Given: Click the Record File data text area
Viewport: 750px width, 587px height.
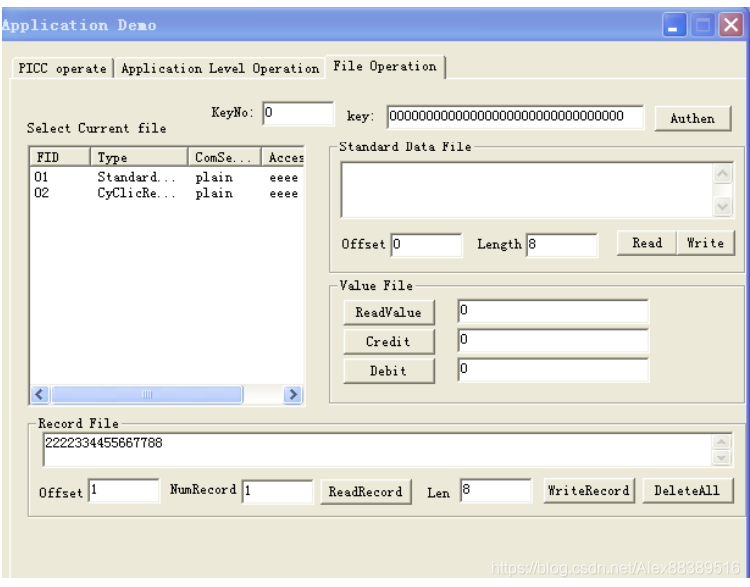Looking at the screenshot, I should click(x=377, y=450).
